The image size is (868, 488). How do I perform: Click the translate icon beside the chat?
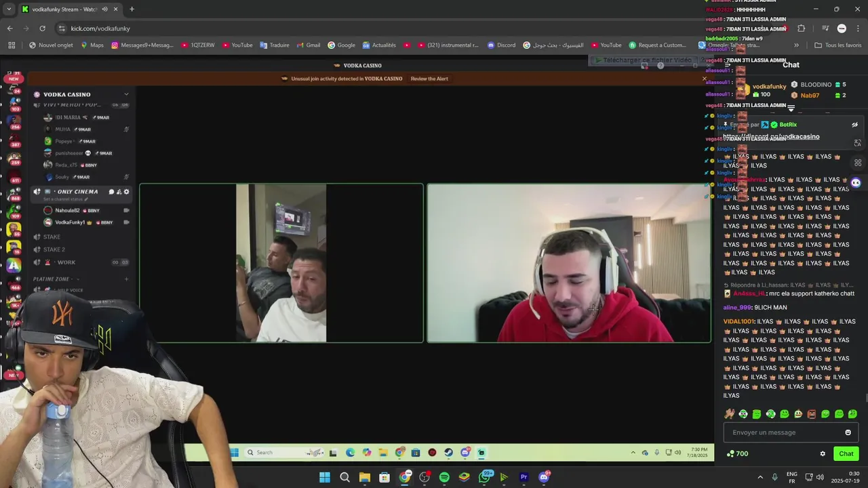[858, 143]
